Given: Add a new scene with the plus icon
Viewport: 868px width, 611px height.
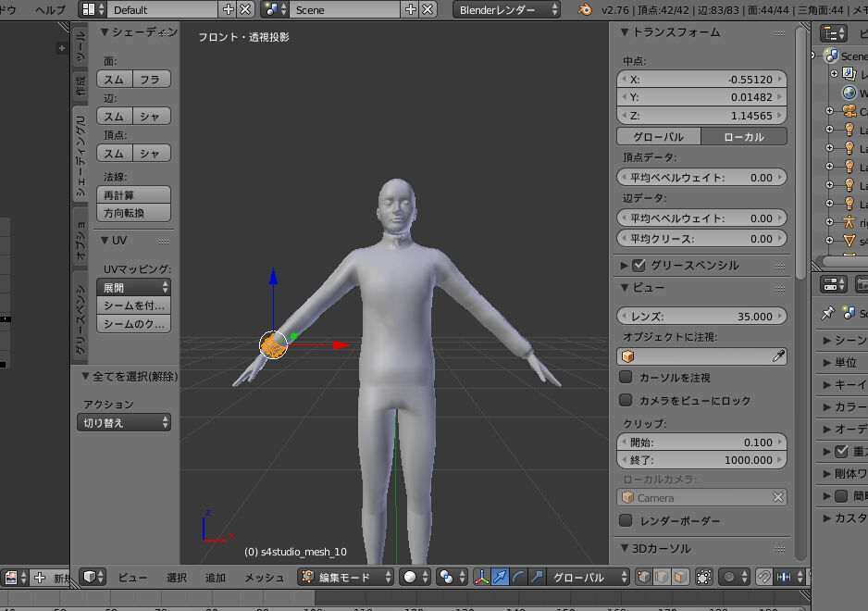Looking at the screenshot, I should point(411,9).
